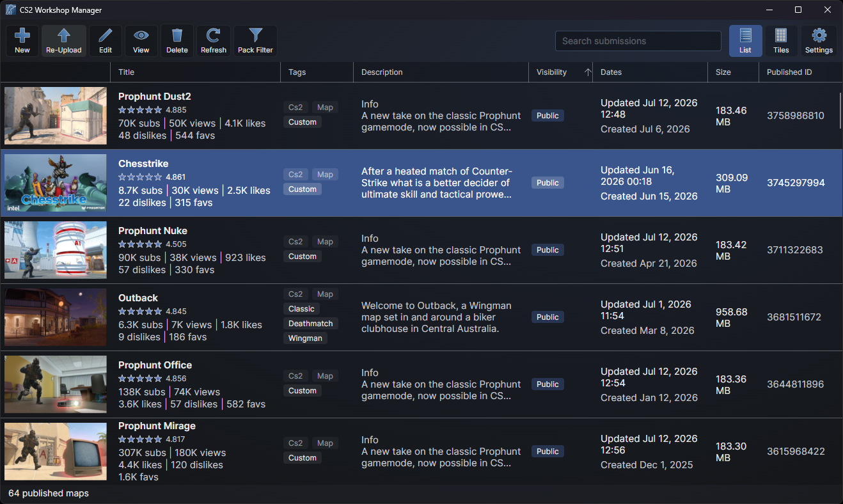This screenshot has height=504, width=843.
Task: Switch to List view
Action: (x=746, y=41)
